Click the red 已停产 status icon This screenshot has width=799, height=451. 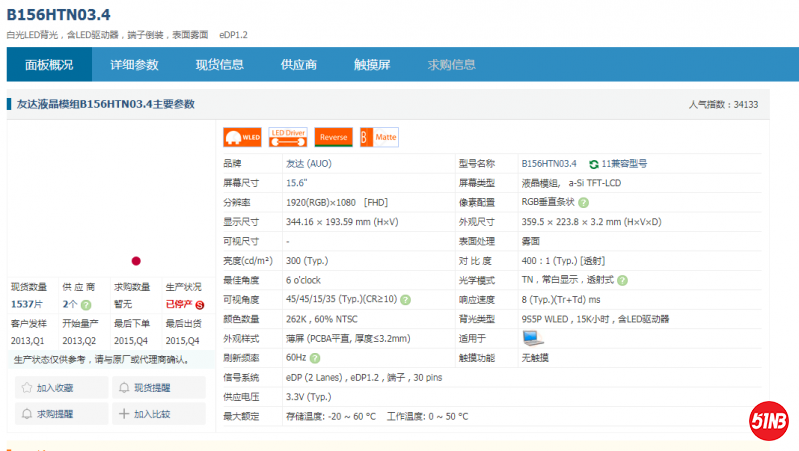coord(199,304)
